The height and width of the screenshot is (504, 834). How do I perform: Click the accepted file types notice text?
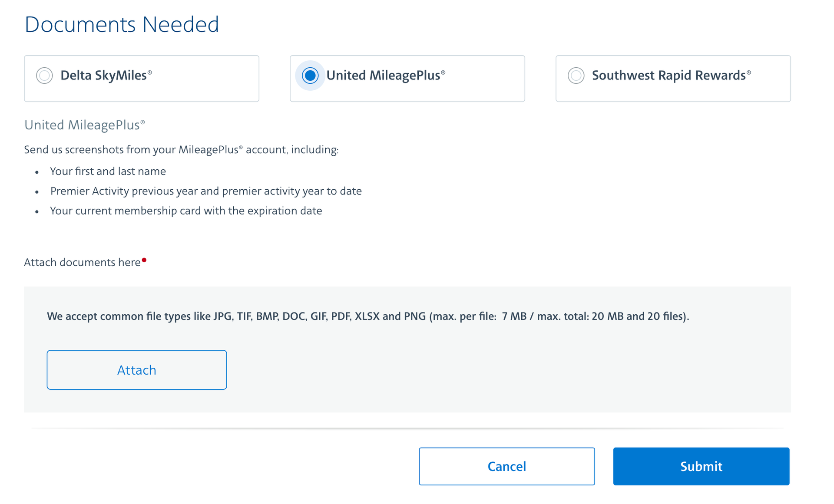coord(367,316)
